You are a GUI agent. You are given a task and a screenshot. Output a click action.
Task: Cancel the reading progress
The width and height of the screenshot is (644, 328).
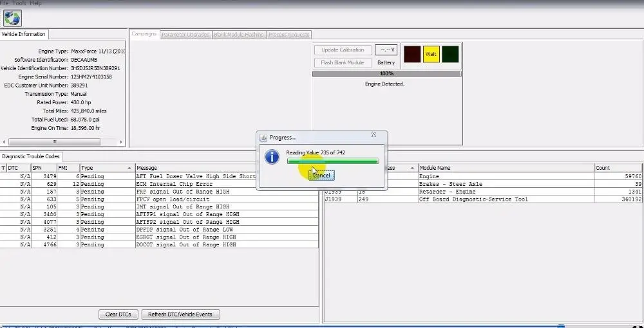pos(321,176)
